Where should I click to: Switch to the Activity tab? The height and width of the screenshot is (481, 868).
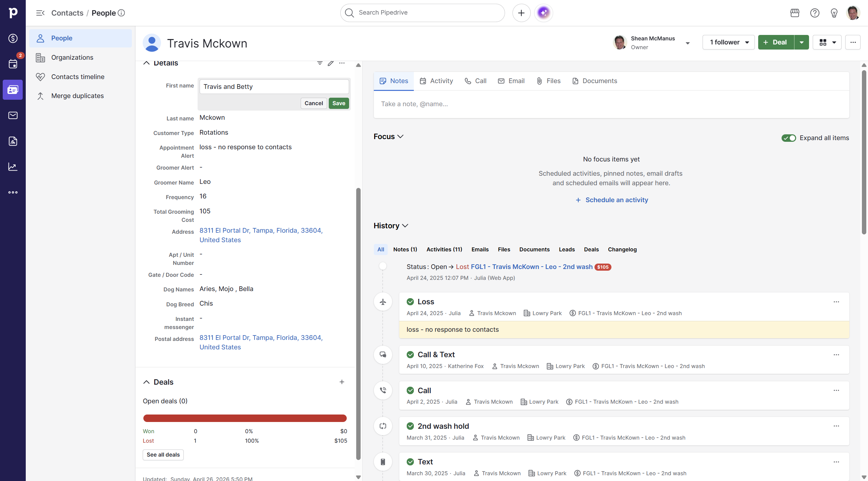pos(436,81)
